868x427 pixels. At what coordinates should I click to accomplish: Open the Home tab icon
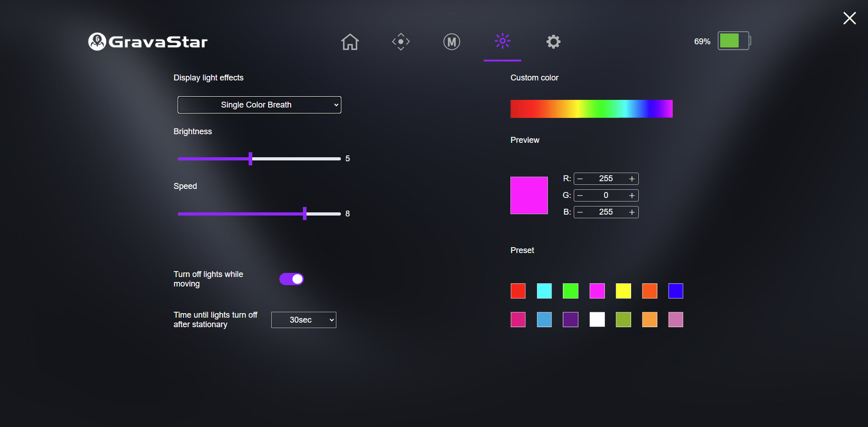(349, 42)
